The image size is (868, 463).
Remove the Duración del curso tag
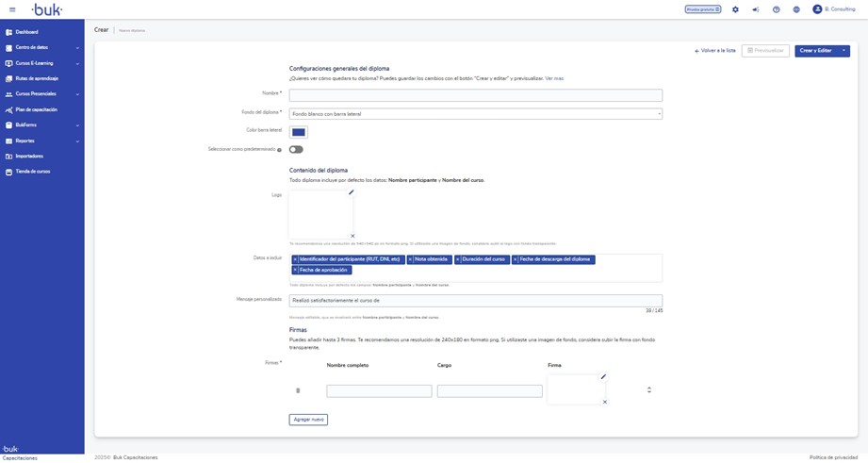tap(458, 259)
